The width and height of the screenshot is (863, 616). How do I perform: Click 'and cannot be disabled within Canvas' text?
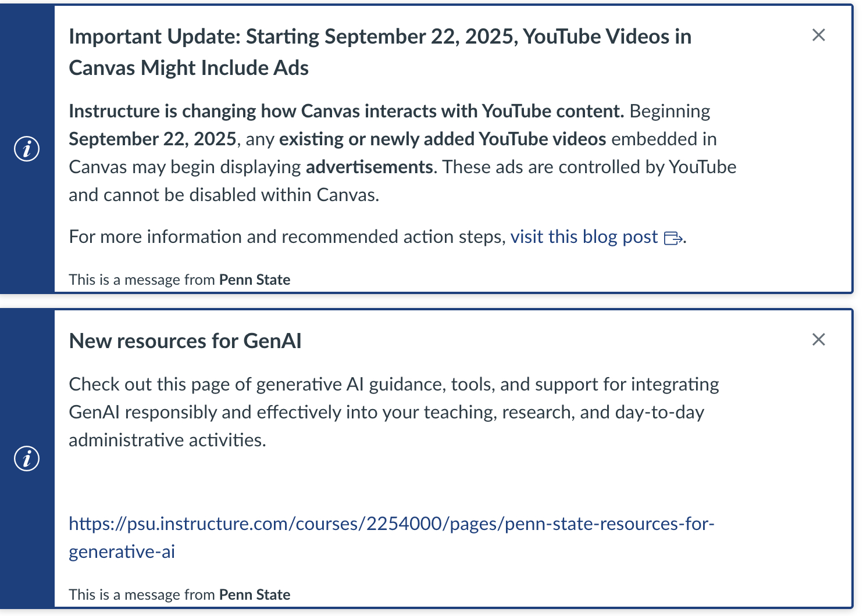pos(224,195)
